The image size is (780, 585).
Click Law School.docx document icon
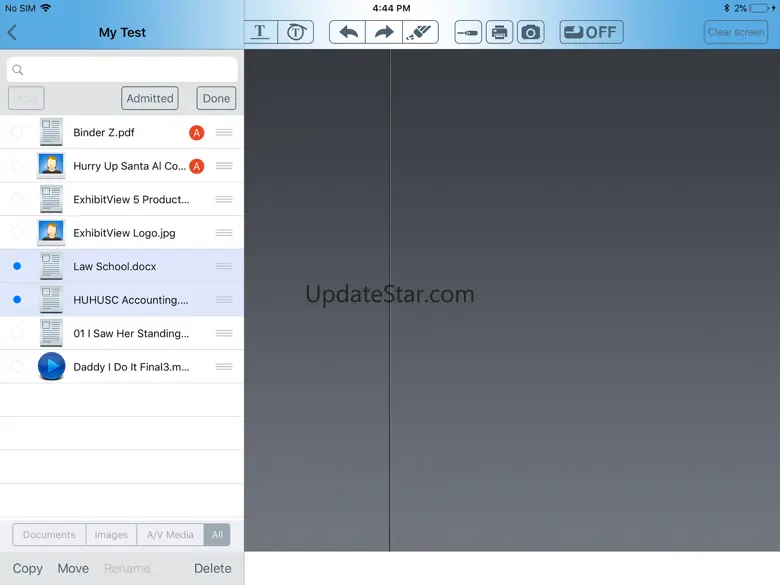(51, 266)
